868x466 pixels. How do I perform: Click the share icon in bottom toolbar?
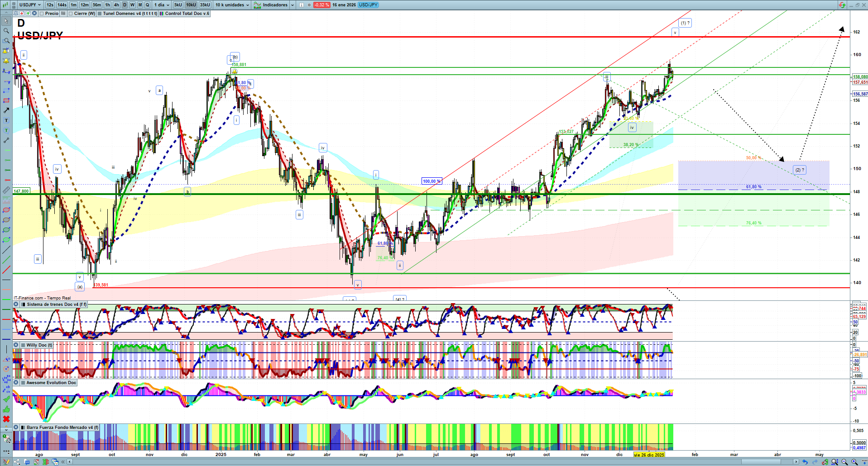[x=17, y=462]
